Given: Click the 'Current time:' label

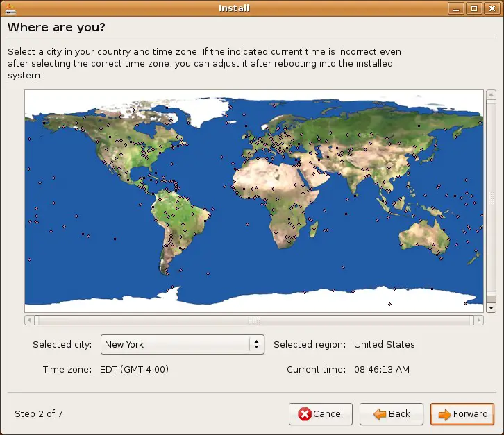Looking at the screenshot, I should (317, 370).
